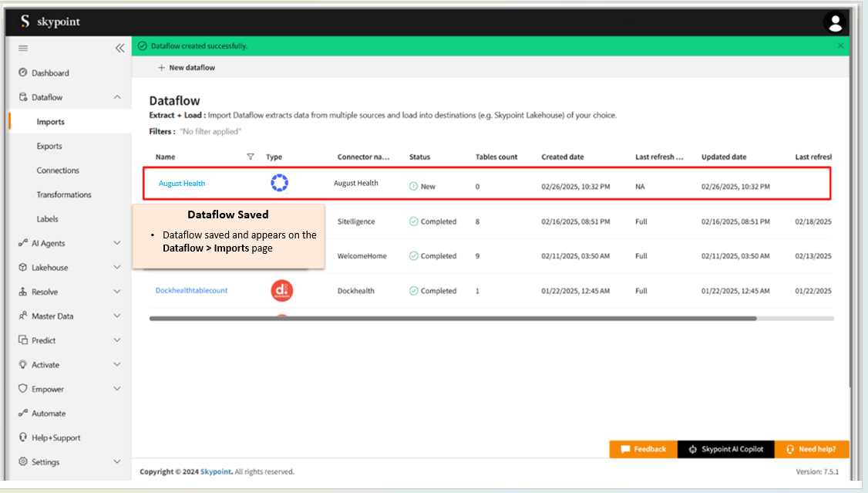Click the Dashboard gauge icon
This screenshot has height=493, width=868.
(x=22, y=73)
